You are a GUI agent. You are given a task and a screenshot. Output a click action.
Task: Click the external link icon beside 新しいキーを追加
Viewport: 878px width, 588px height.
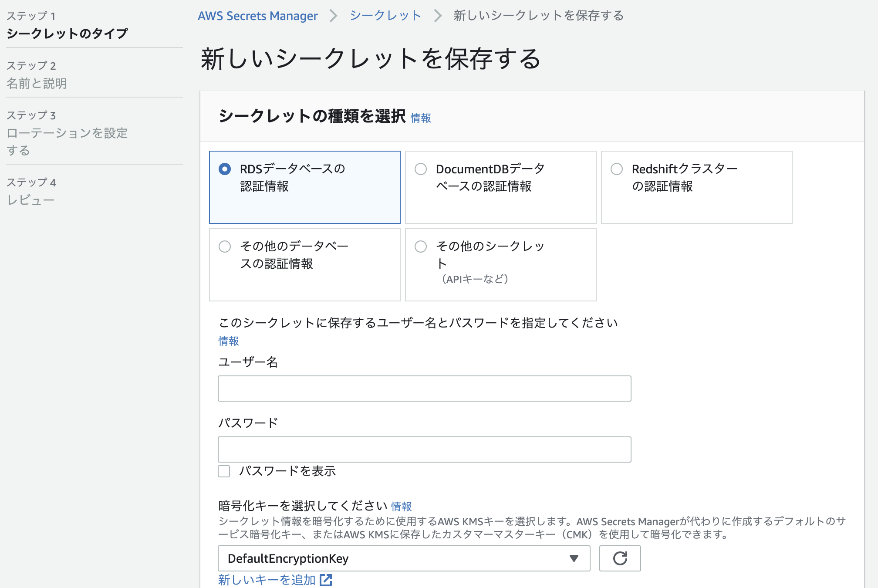(326, 580)
